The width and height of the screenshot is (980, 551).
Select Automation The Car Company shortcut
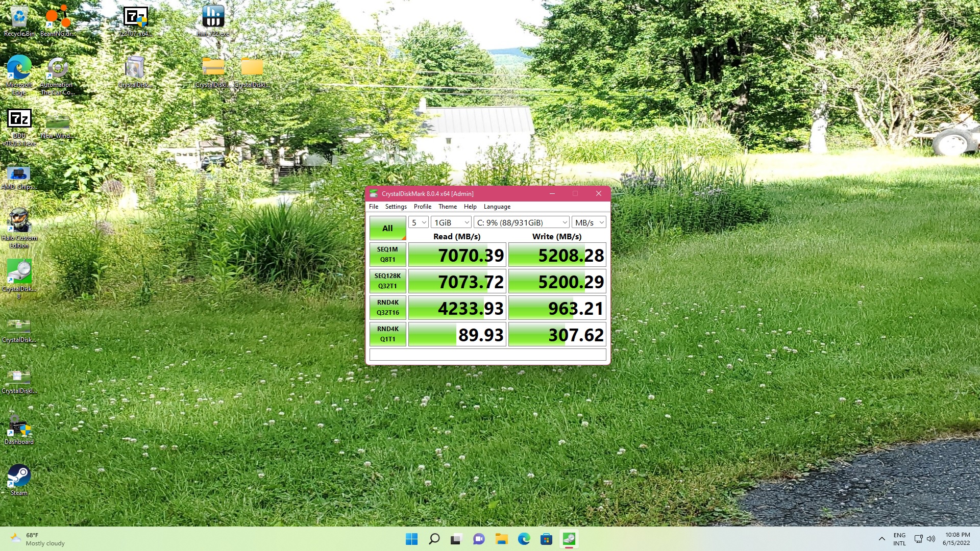(x=58, y=76)
